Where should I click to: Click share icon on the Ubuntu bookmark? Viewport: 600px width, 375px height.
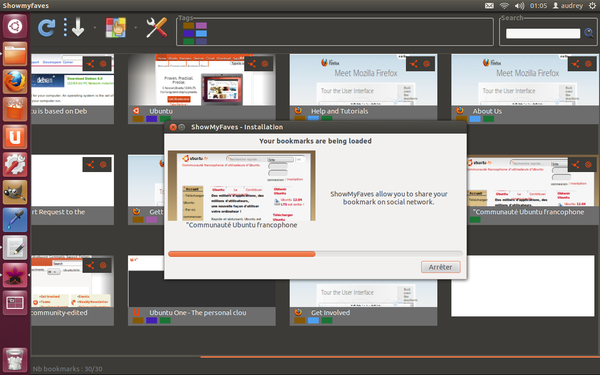click(x=252, y=64)
